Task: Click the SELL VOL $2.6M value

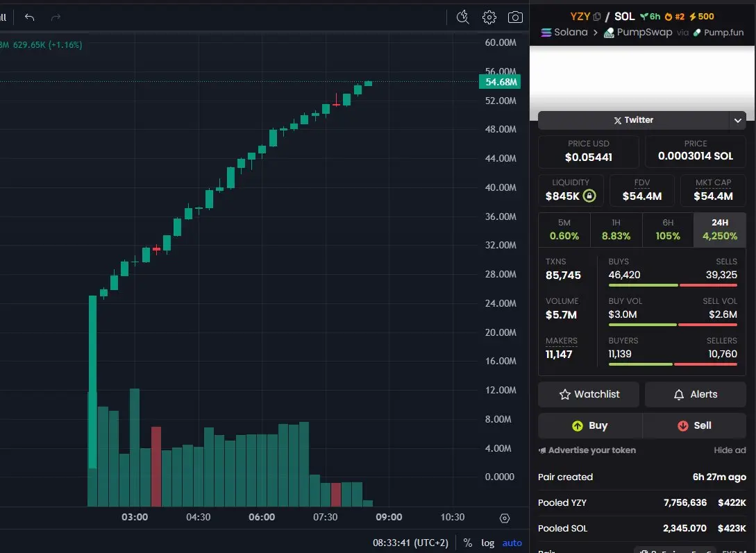Action: point(723,314)
